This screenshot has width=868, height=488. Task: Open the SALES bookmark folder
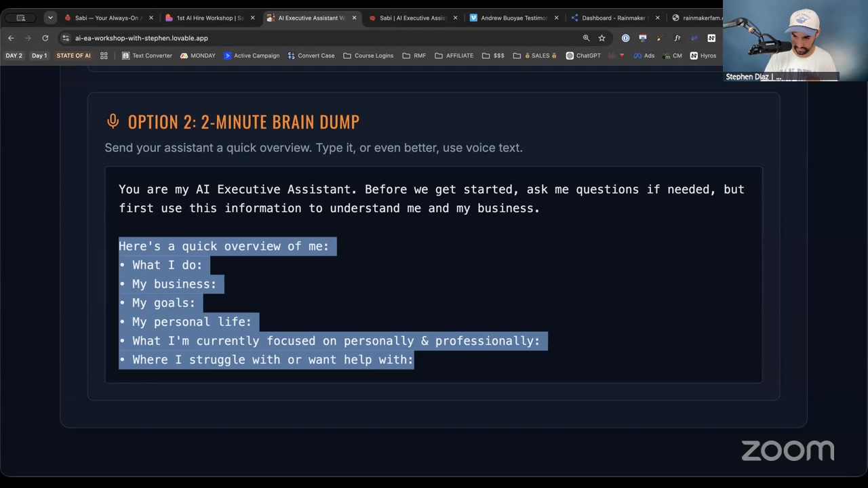(x=535, y=56)
